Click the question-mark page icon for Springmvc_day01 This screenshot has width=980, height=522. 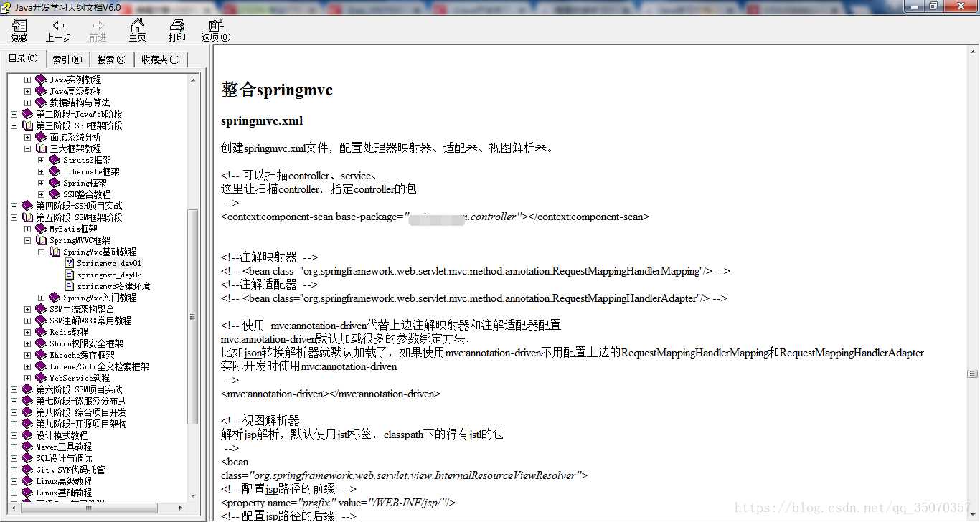coord(69,263)
